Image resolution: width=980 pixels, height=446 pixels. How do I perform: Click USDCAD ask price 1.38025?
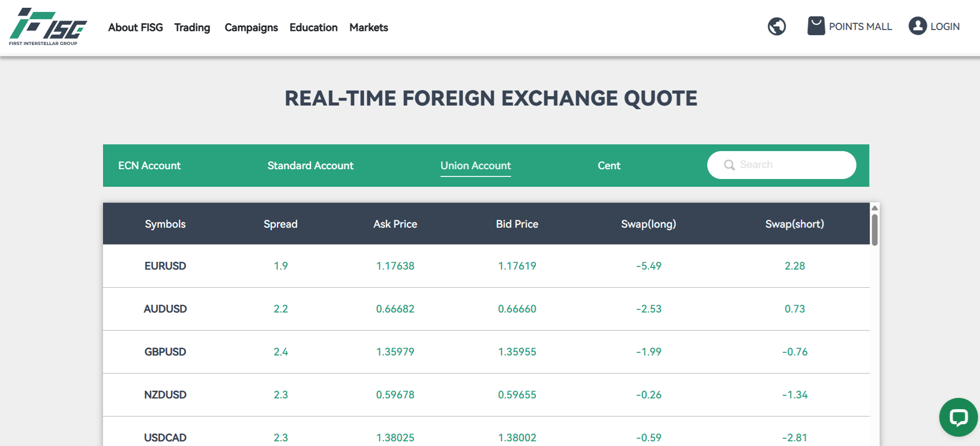point(395,438)
